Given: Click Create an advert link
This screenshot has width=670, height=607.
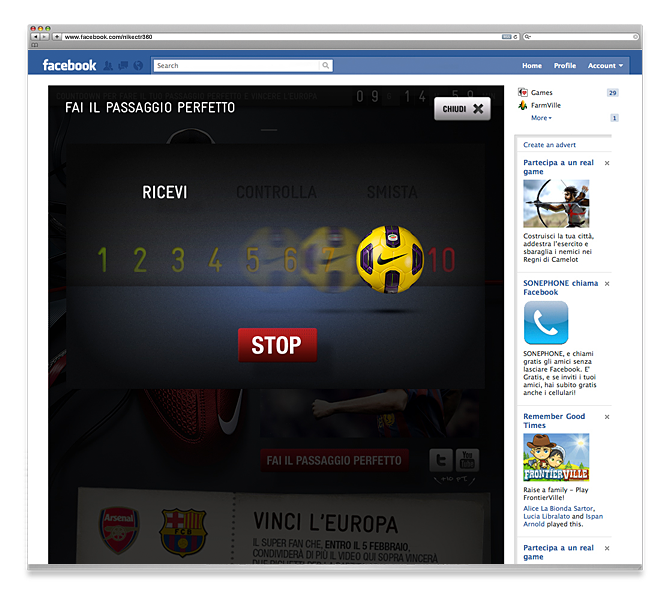Looking at the screenshot, I should (549, 145).
